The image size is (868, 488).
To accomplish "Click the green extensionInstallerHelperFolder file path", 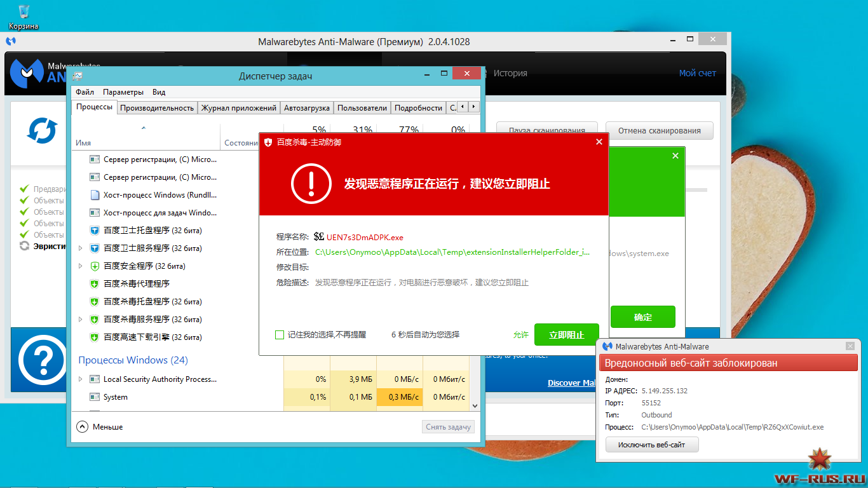I will coord(452,252).
